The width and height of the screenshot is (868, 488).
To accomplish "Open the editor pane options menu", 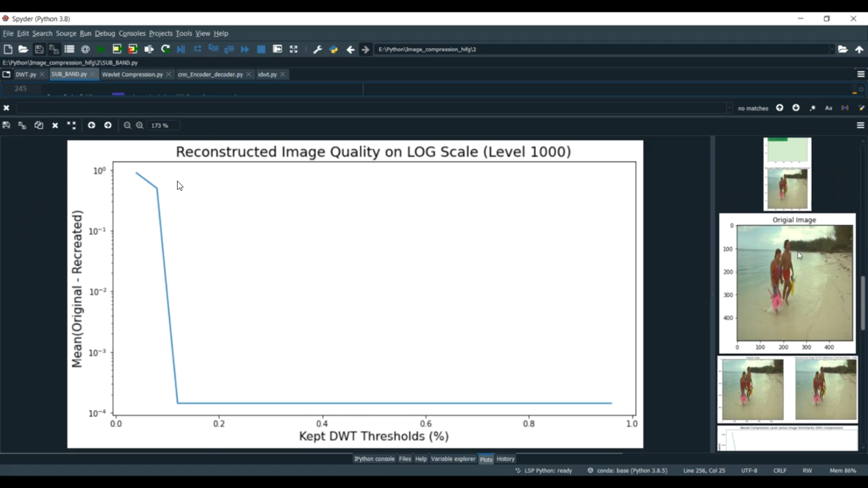I will coord(861,75).
